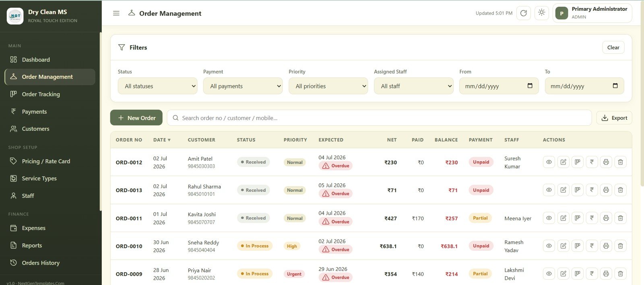644x285 pixels.
Task: Record payment for ORD-0010
Action: click(x=592, y=246)
